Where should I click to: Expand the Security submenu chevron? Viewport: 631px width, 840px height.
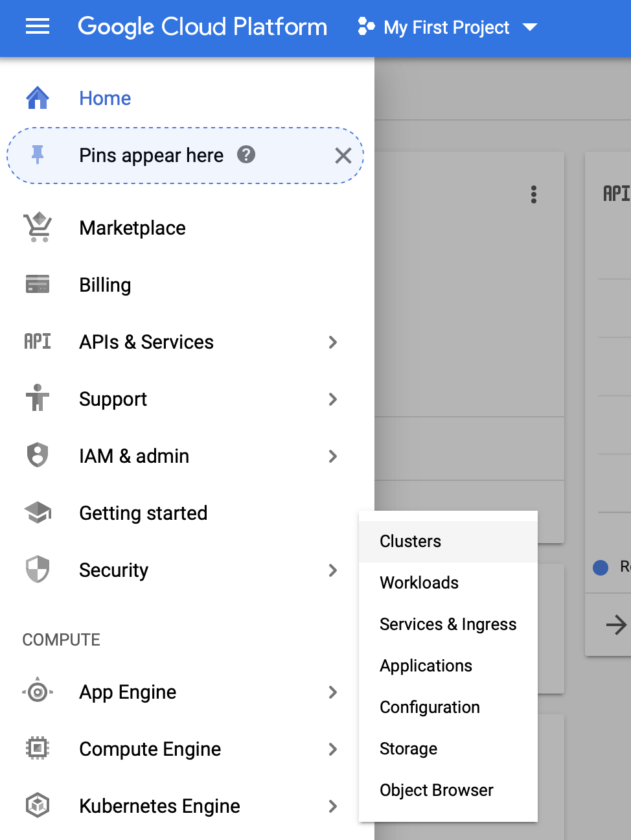(x=333, y=570)
